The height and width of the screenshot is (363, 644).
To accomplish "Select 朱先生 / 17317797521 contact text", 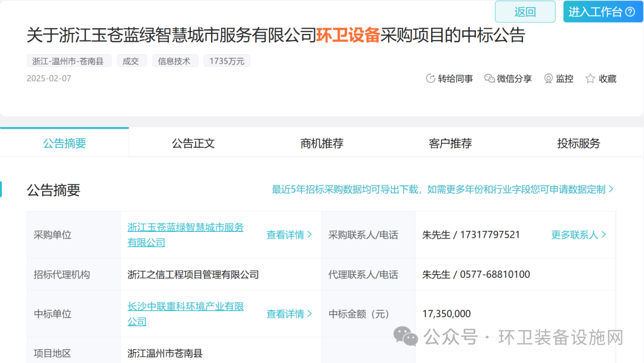I will coord(471,234).
